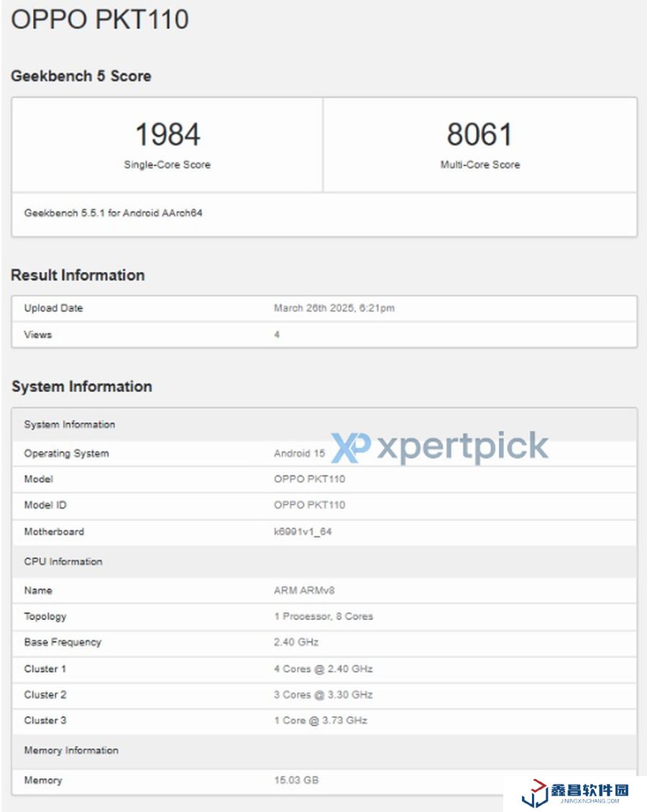Viewport: 647px width, 812px height.
Task: Click the 1984 Single-Core Score value
Action: pos(168,134)
